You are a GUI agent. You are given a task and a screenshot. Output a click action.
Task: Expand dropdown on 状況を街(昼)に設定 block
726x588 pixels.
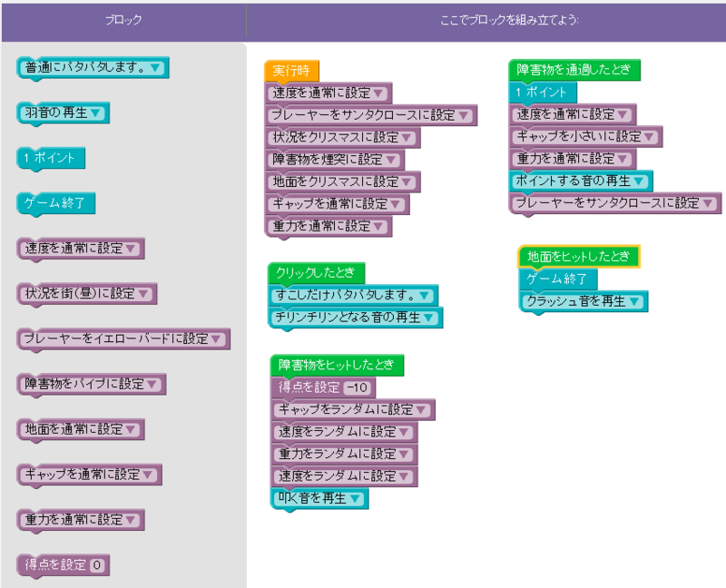(143, 294)
